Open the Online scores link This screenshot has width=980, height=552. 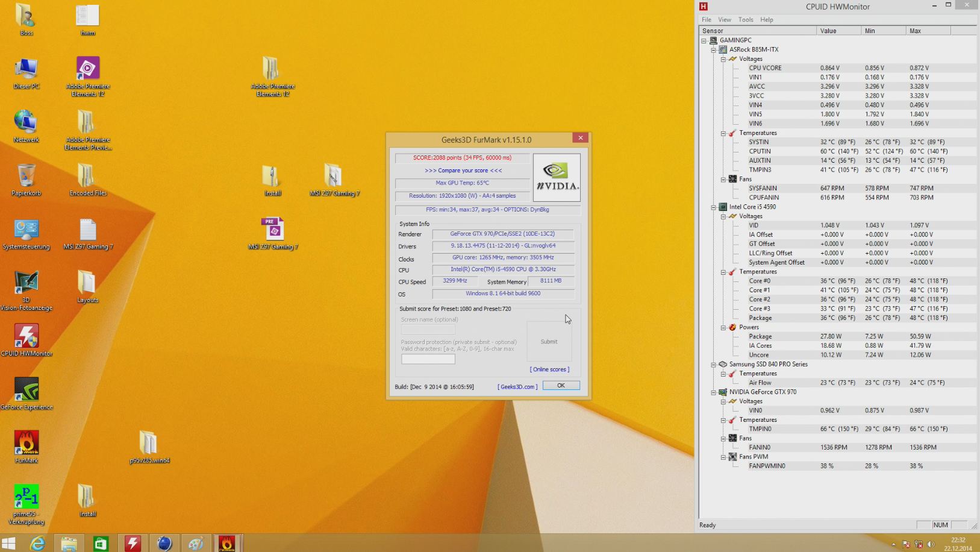click(x=549, y=369)
